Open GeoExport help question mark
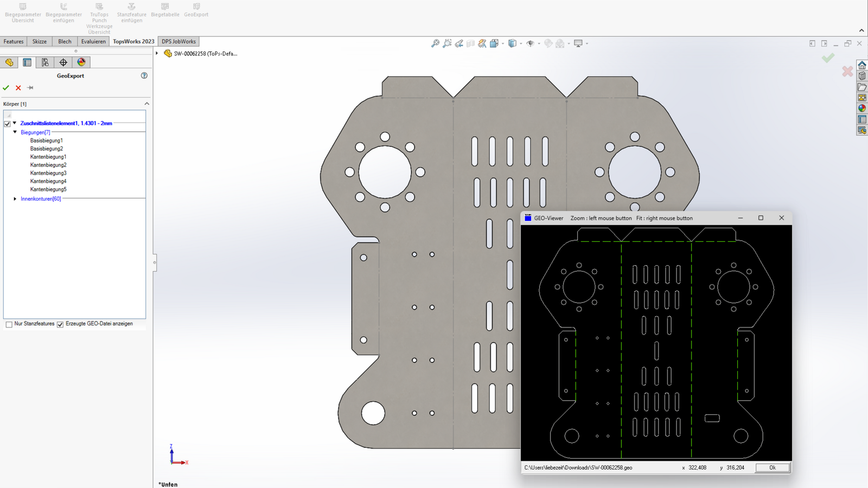Screen dimensions: 868x488 [x=144, y=76]
